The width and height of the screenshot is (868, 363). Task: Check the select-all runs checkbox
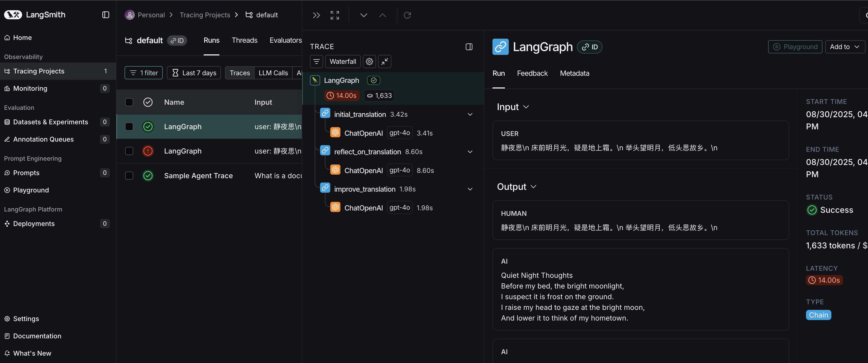pos(129,102)
